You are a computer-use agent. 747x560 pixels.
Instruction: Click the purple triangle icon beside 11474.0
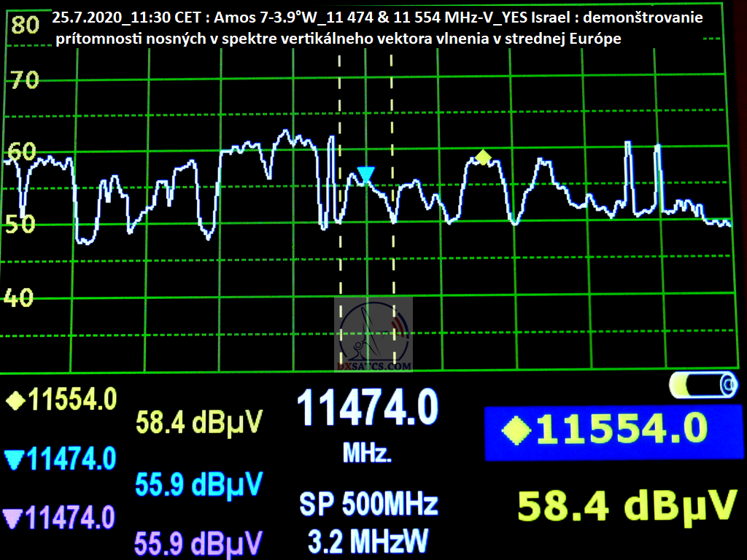tap(12, 518)
